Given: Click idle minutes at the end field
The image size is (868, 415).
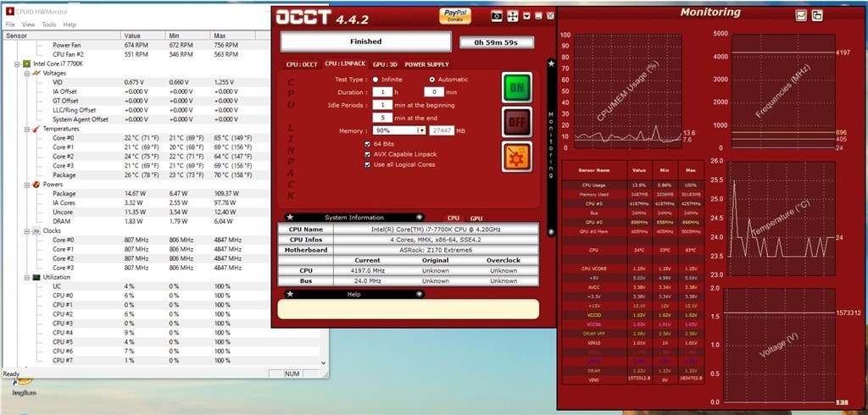Looking at the screenshot, I should (x=382, y=118).
